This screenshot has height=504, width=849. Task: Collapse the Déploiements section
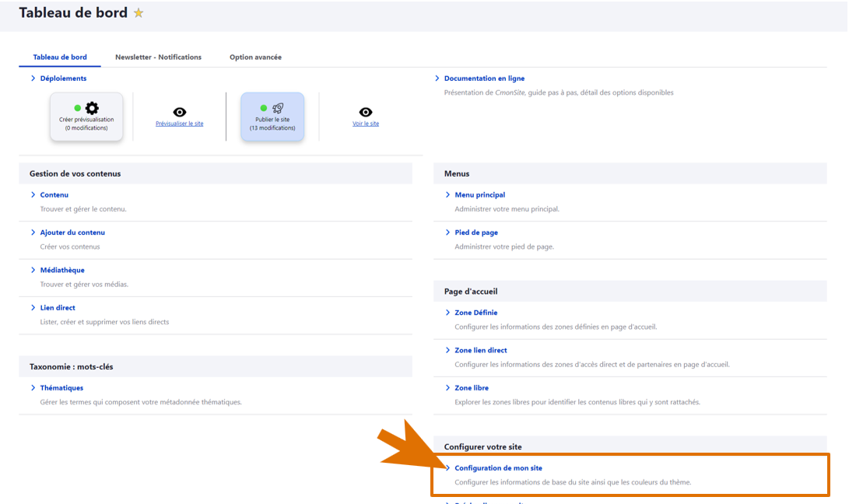(33, 79)
